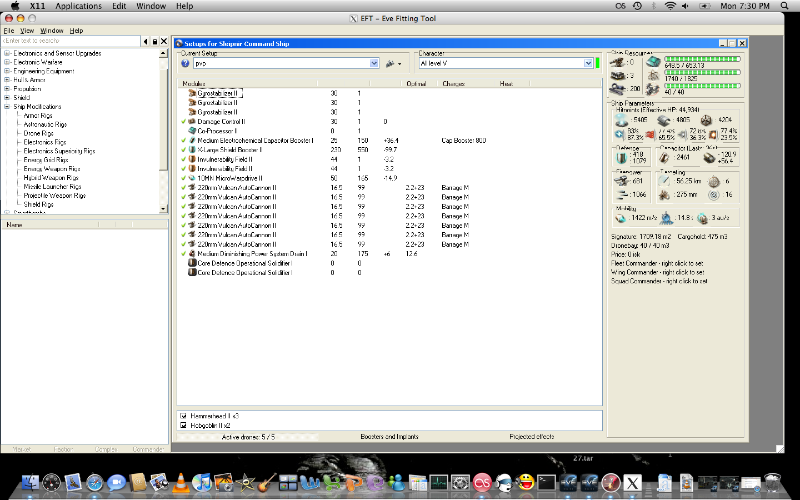
Task: Click the max velocity icon showing 1422 m/s
Action: pyautogui.click(x=621, y=218)
